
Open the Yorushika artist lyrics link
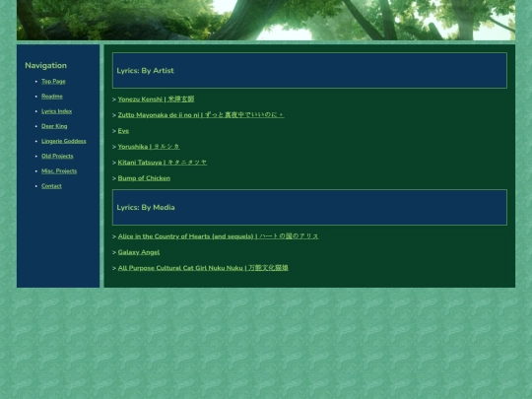pyautogui.click(x=149, y=147)
